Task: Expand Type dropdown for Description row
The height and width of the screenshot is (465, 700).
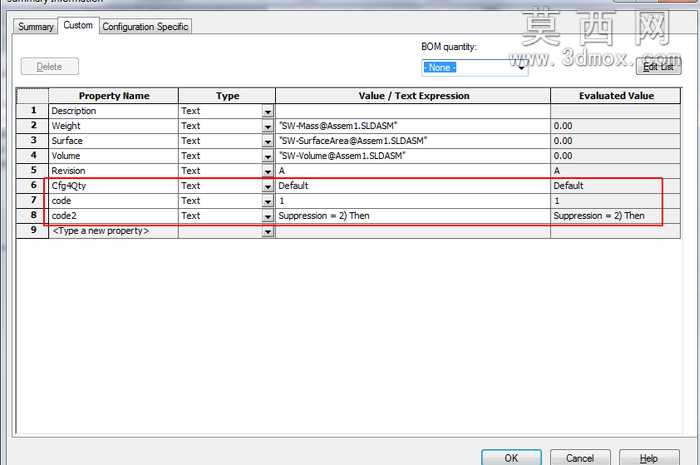Action: coord(268,112)
